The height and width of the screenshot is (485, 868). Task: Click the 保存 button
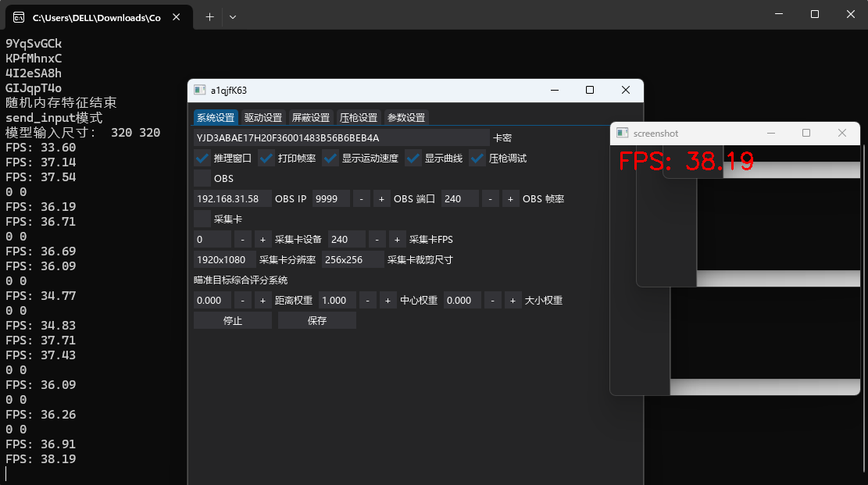pos(316,319)
